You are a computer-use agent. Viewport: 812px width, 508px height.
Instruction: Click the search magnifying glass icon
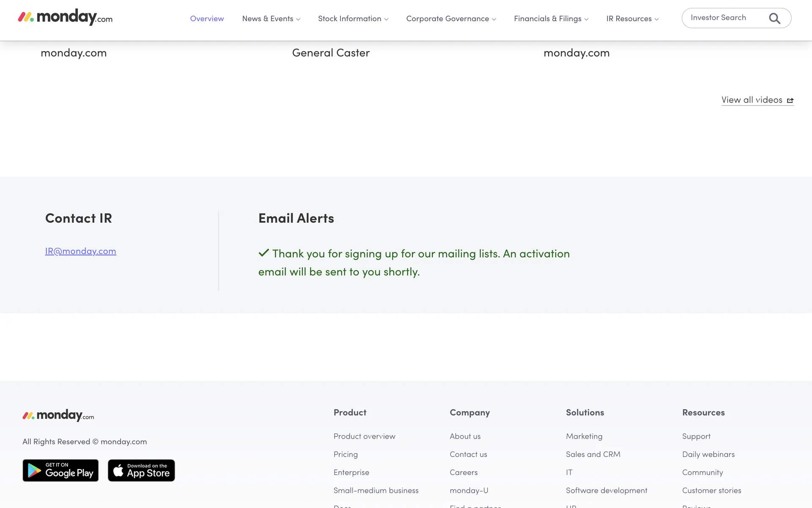(x=774, y=19)
